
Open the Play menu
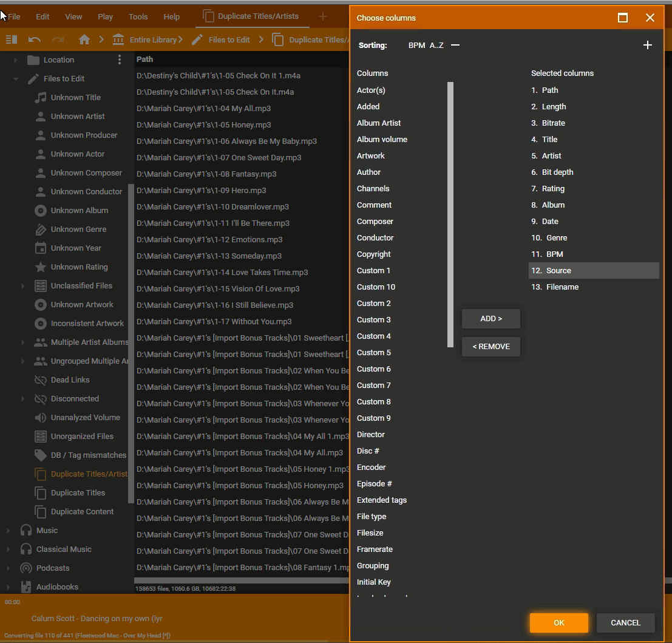[x=105, y=16]
